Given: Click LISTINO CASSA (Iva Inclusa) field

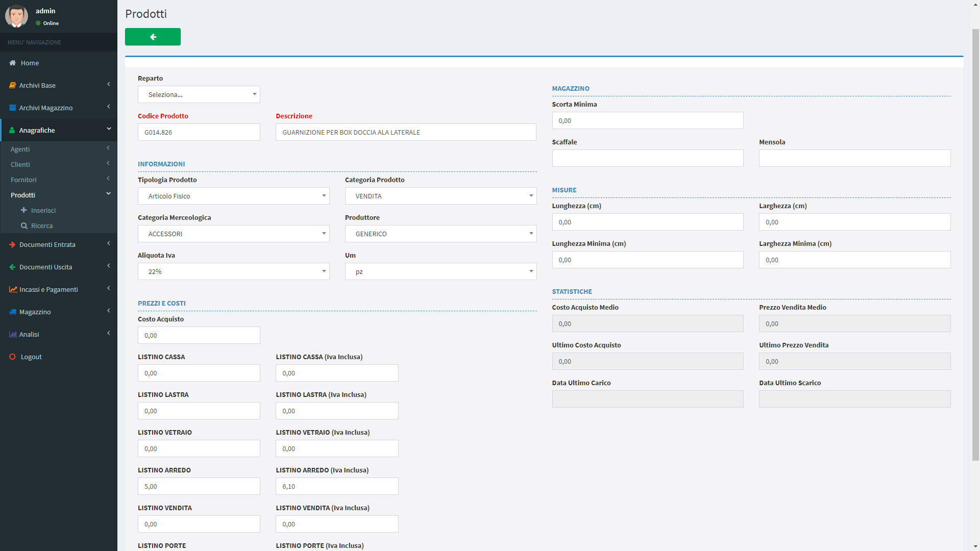Looking at the screenshot, I should tap(337, 373).
